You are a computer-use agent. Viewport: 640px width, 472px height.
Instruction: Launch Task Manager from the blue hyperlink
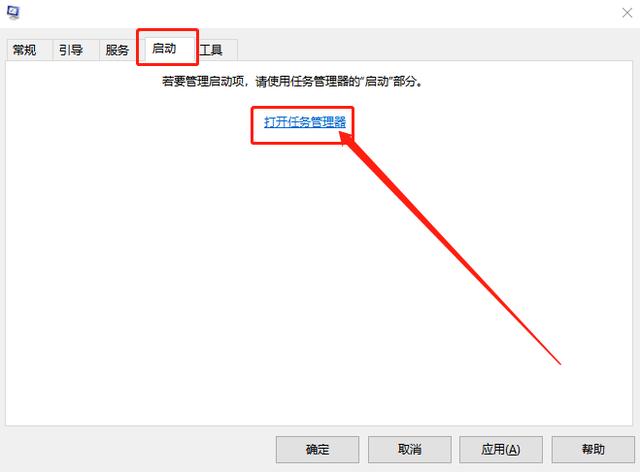point(305,122)
